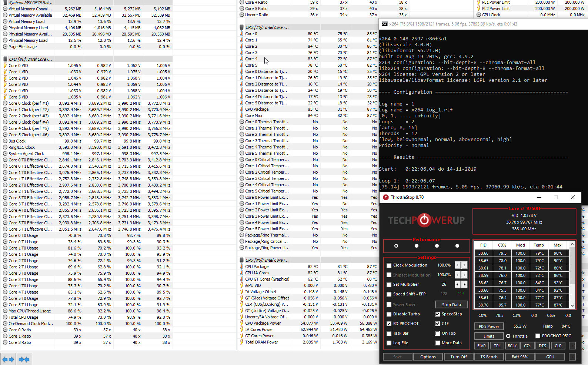Click the PKG Power button
Image resolution: width=588 pixels, height=365 pixels.
[x=489, y=327]
